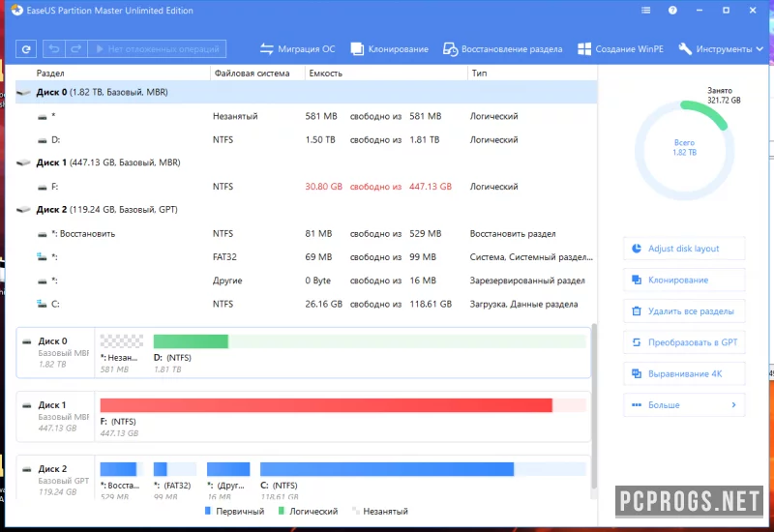The image size is (774, 532).
Task: Select the C: boot partition row
Action: pos(306,304)
